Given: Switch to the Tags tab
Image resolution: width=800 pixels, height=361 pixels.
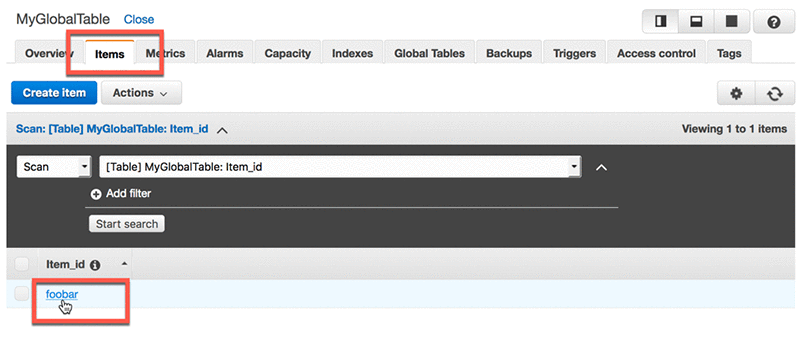Looking at the screenshot, I should [x=729, y=54].
